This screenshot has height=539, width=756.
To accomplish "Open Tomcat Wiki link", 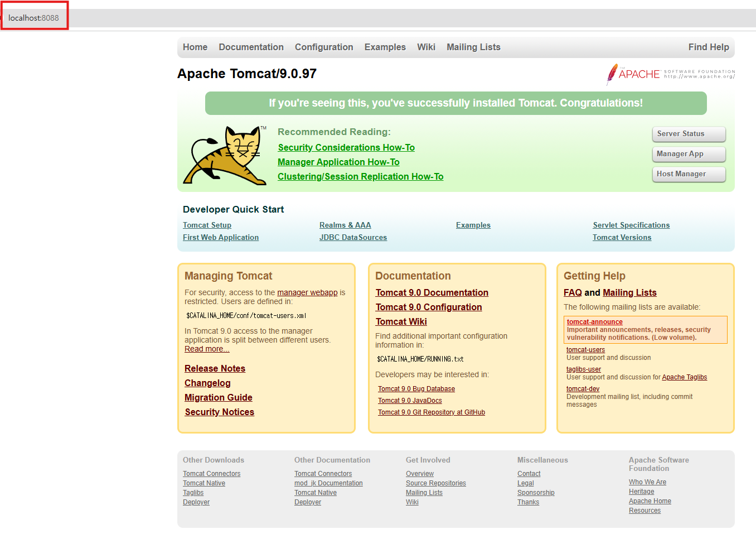I will 401,321.
